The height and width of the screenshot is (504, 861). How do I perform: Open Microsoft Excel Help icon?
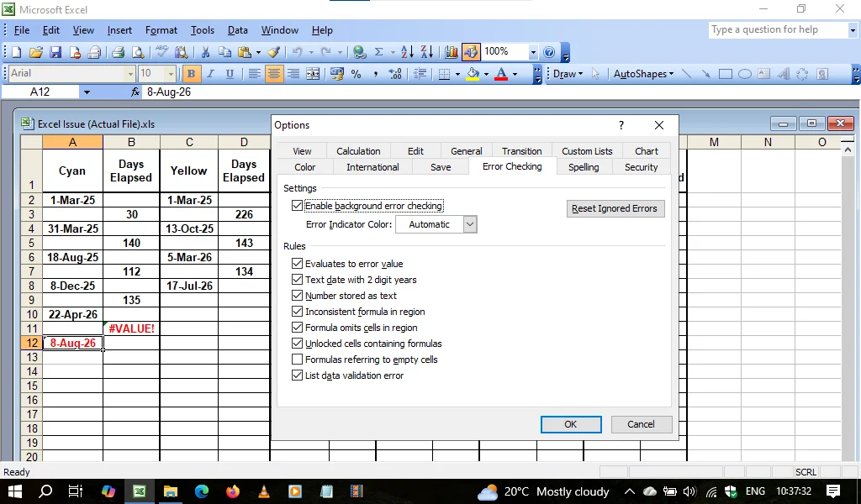coord(548,52)
